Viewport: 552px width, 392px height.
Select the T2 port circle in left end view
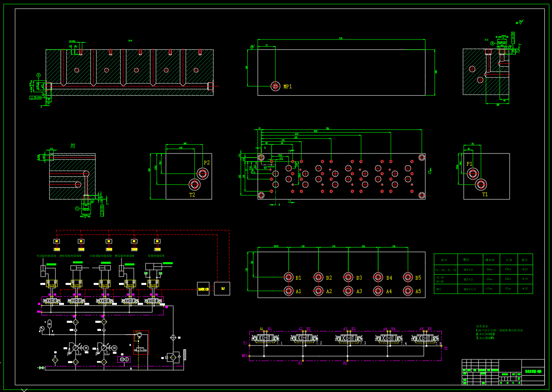(194, 184)
